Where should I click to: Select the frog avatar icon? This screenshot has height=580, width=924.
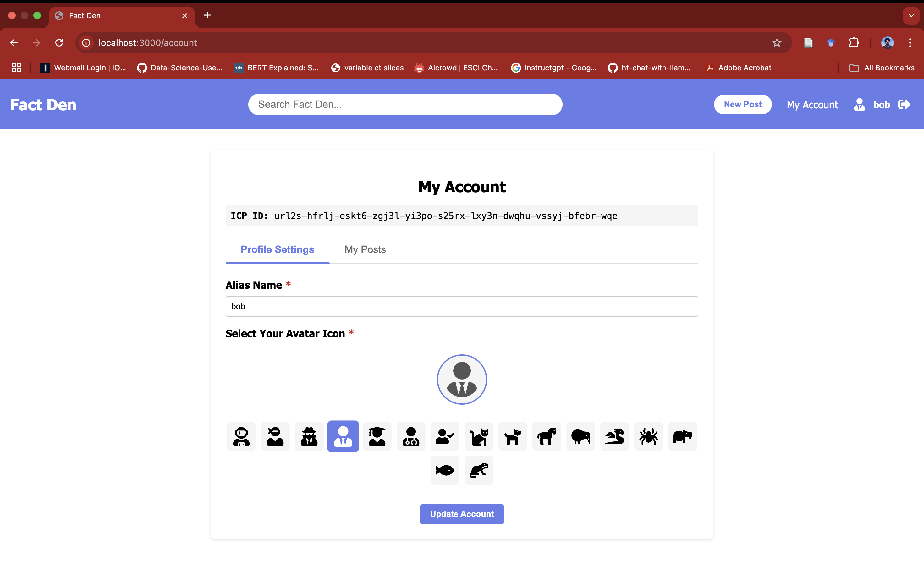(478, 470)
